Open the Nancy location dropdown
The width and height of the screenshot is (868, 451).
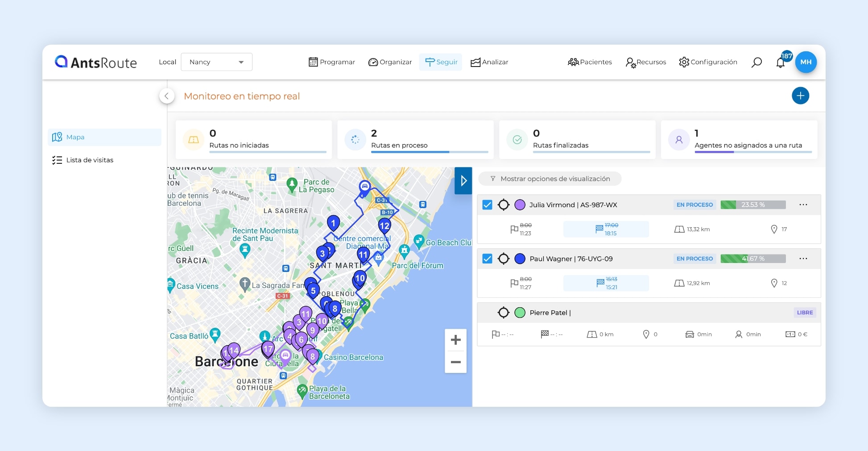216,62
